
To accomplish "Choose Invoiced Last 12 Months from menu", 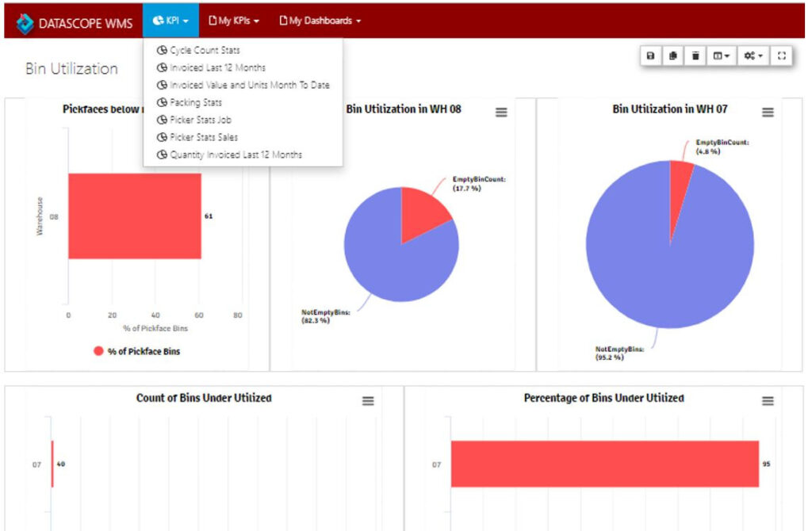I will 216,67.
